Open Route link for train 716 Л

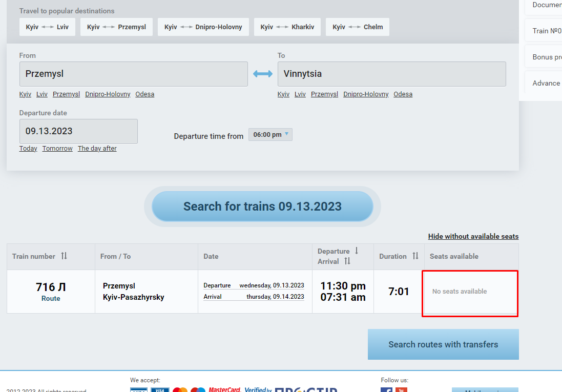(x=51, y=298)
